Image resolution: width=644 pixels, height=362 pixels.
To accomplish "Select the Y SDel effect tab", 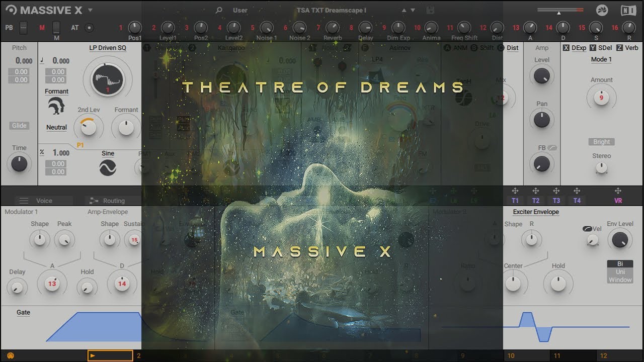I will click(x=601, y=48).
